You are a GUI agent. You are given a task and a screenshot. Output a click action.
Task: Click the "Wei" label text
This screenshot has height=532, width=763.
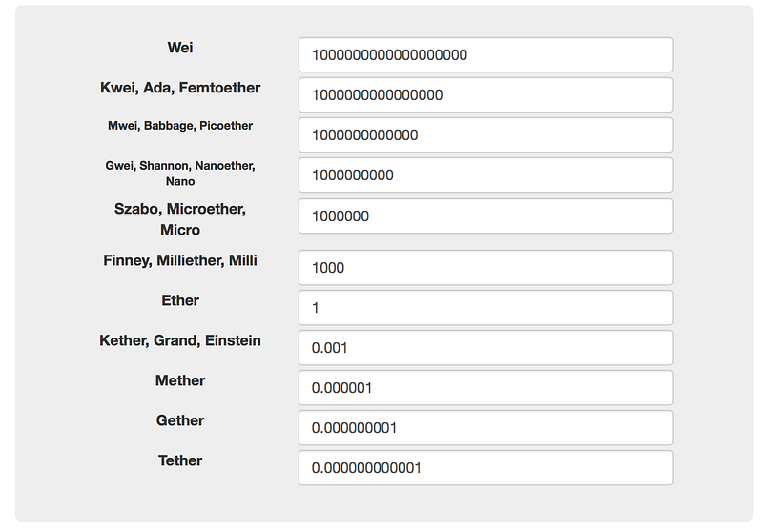point(180,48)
